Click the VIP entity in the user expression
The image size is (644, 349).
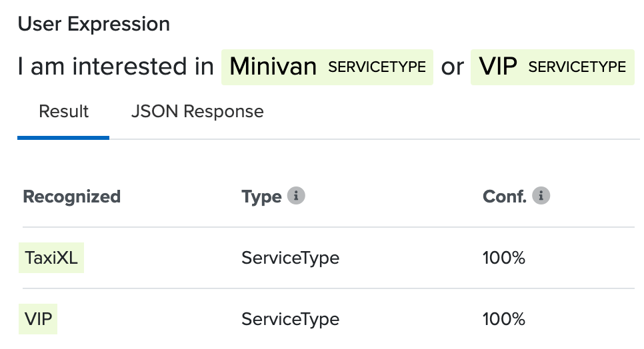click(x=498, y=67)
